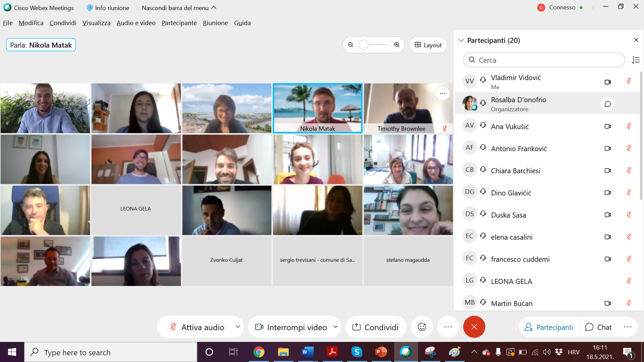The height and width of the screenshot is (362, 644).
Task: Click the zoom out magnifier icon
Action: click(351, 45)
